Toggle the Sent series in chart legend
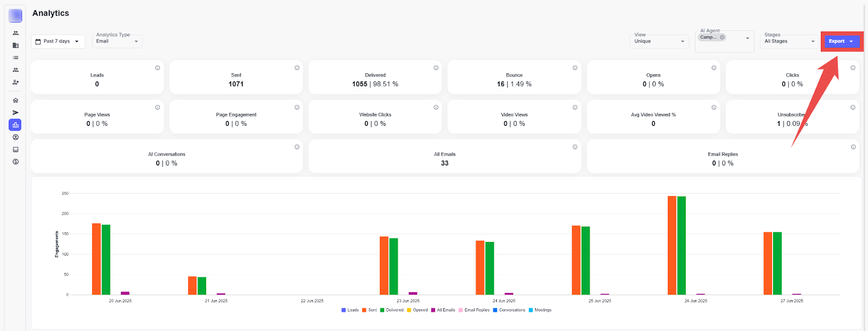This screenshot has width=868, height=331. [369, 310]
